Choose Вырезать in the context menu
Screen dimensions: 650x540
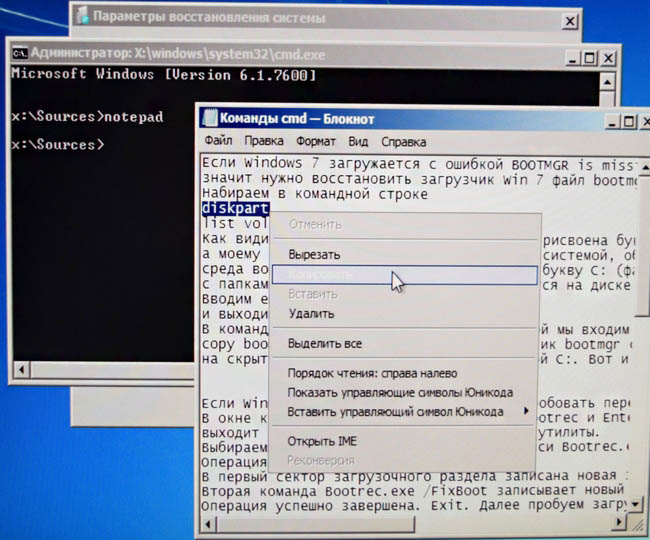pos(405,254)
